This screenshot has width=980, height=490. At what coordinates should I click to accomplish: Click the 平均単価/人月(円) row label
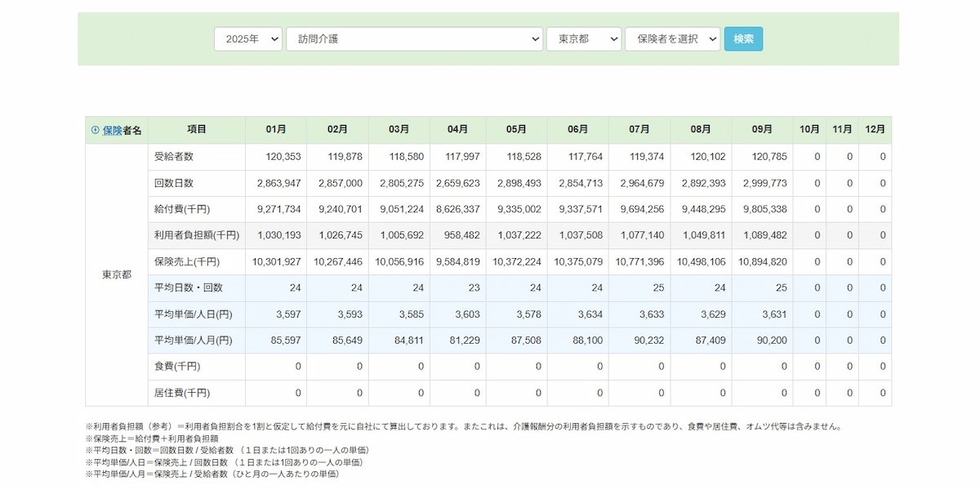[x=193, y=341]
